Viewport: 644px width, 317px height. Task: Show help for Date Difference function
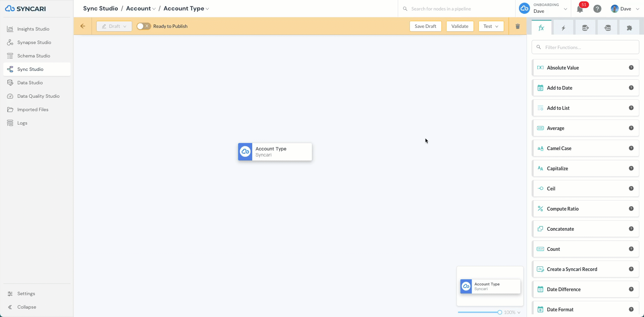tap(631, 289)
